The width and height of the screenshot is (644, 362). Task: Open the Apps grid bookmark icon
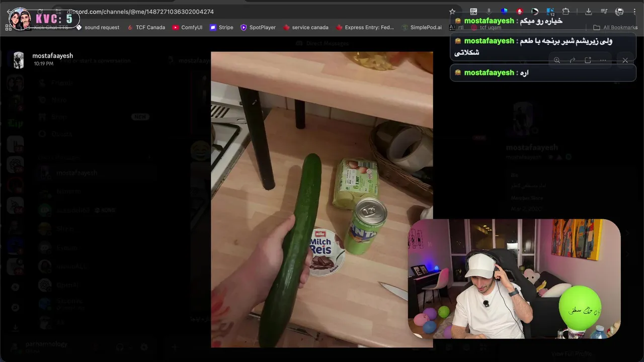(9, 28)
